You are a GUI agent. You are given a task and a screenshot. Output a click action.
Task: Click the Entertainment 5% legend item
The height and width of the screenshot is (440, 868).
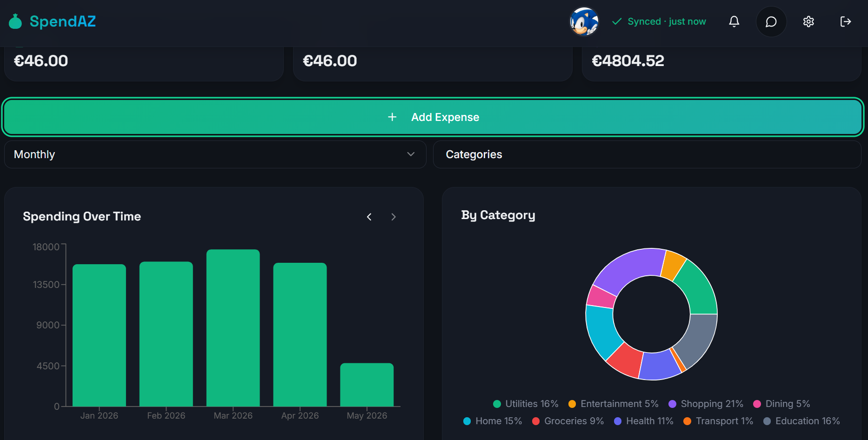[613, 404]
